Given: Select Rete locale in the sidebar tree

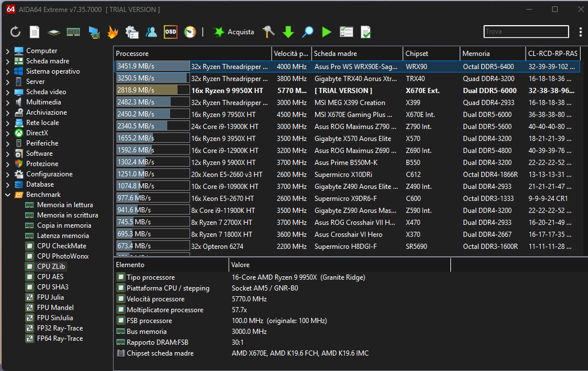Looking at the screenshot, I should tap(42, 123).
